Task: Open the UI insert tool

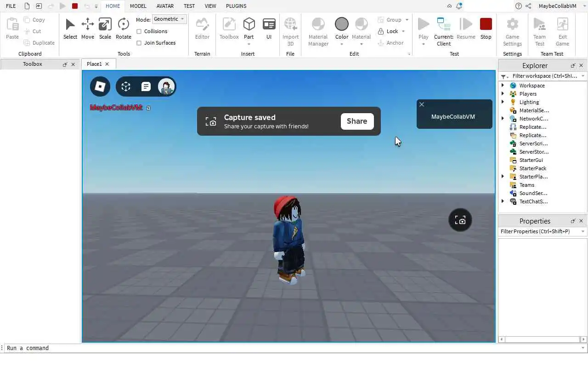Action: point(269,29)
